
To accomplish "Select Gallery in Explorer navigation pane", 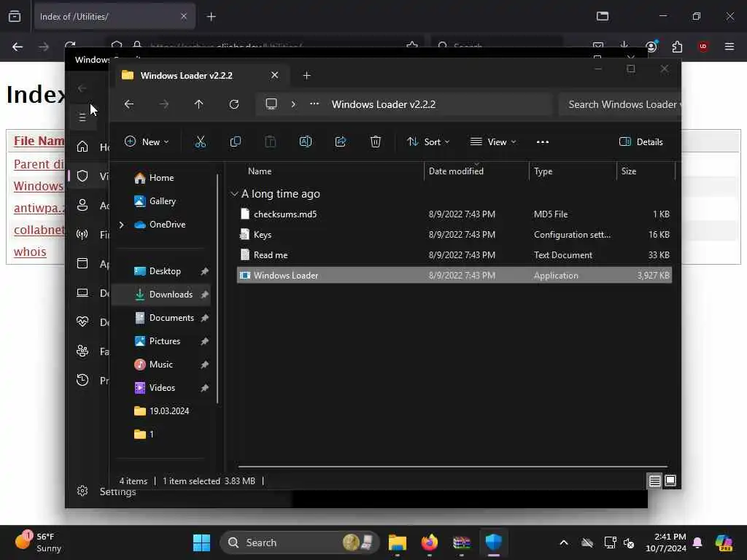I will (161, 201).
